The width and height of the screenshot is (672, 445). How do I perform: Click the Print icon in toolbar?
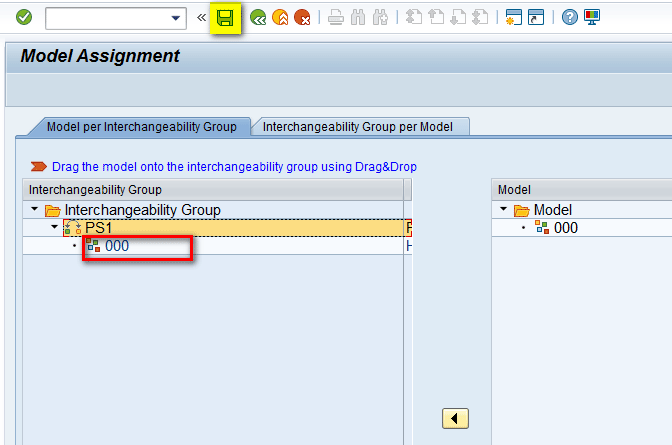(x=336, y=18)
